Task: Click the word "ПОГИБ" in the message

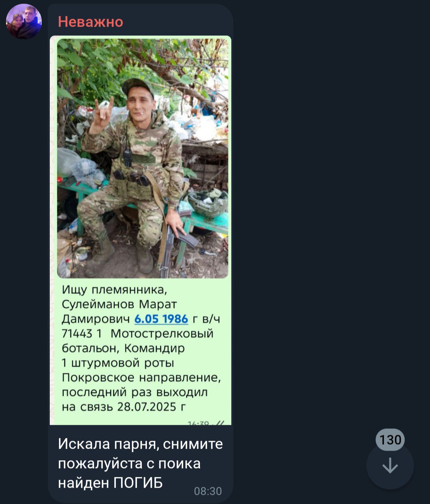Action: click(138, 483)
